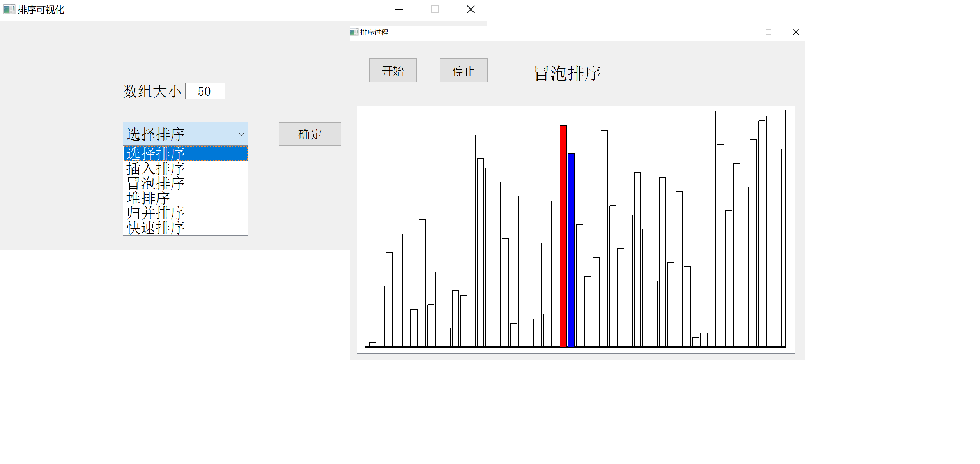Image resolution: width=980 pixels, height=464 pixels.
Task: Click the 排序可视化 window title text
Action: [x=41, y=10]
